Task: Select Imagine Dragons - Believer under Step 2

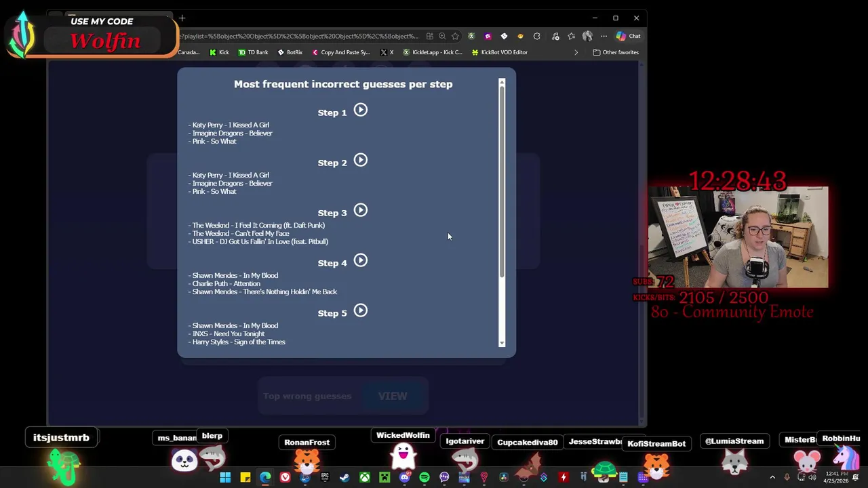Action: [232, 183]
